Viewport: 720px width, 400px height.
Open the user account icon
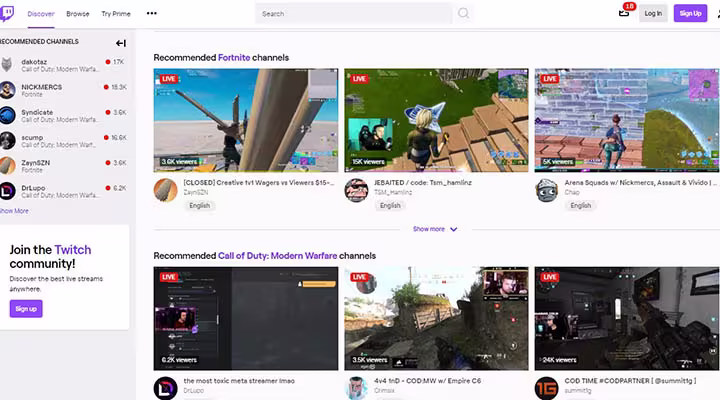click(718, 13)
